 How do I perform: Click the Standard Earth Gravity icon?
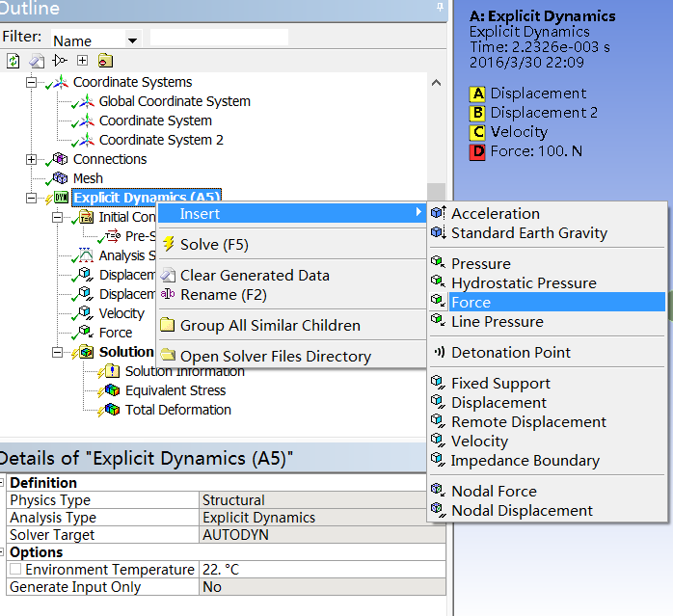tap(439, 233)
